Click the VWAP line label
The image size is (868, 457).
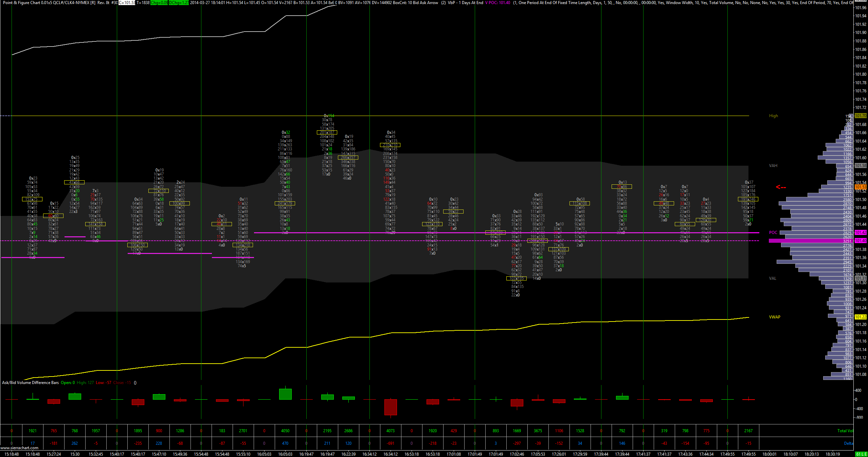click(775, 317)
